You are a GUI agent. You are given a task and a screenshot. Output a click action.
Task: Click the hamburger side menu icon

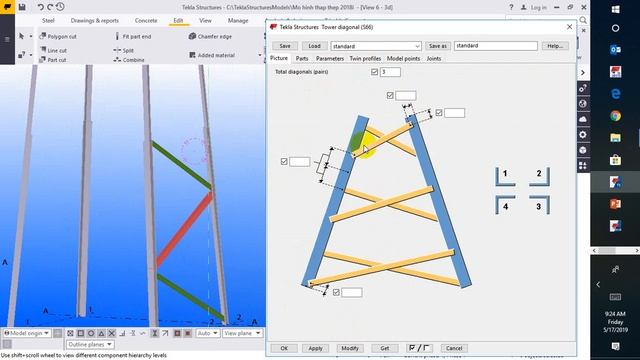tap(7, 40)
